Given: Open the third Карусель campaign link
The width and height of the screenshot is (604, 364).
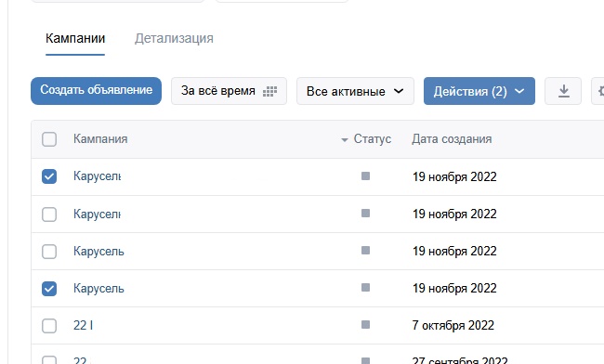Looking at the screenshot, I should click(98, 251).
